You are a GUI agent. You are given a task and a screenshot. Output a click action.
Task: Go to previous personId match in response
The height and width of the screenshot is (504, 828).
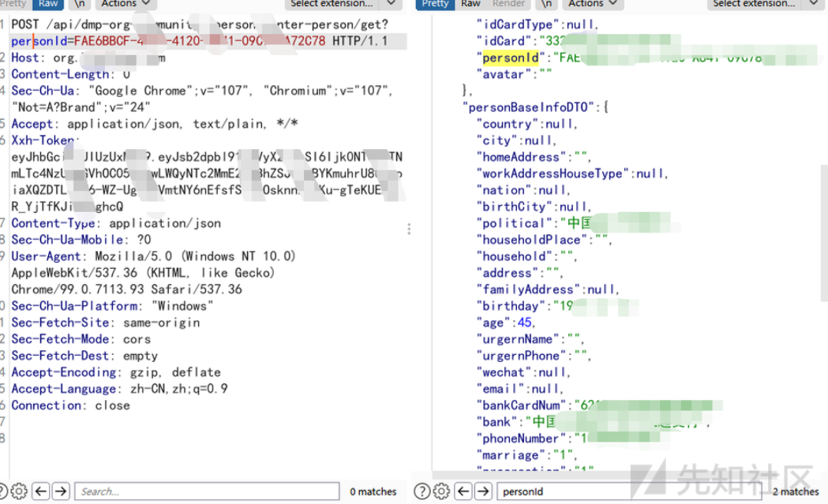click(x=463, y=491)
